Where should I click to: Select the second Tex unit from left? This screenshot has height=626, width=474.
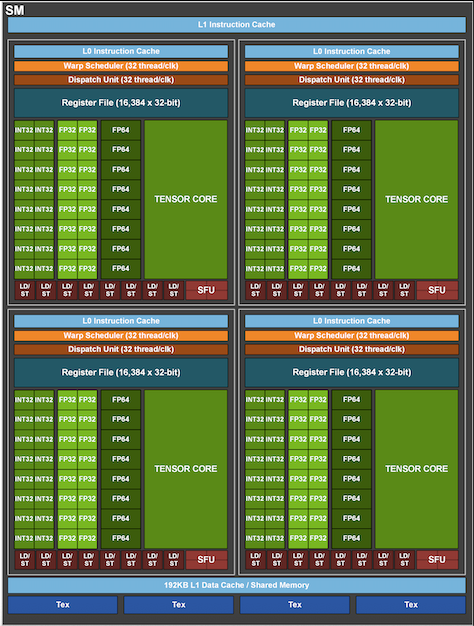tap(178, 605)
